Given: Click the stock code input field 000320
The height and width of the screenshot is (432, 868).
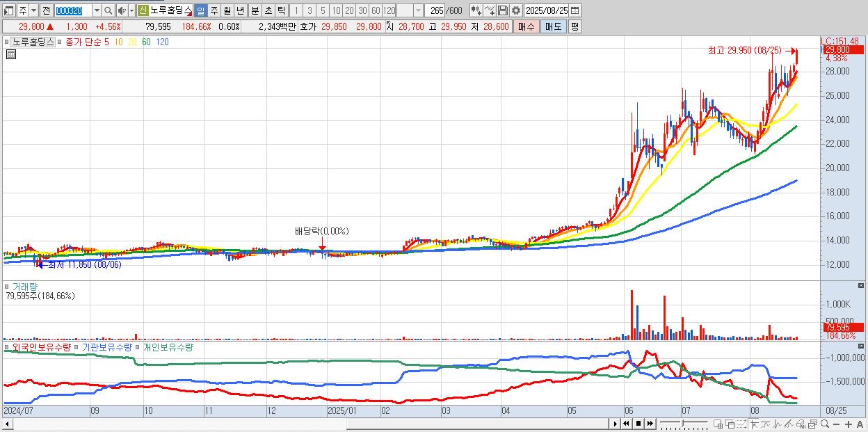Looking at the screenshot, I should click(x=73, y=10).
